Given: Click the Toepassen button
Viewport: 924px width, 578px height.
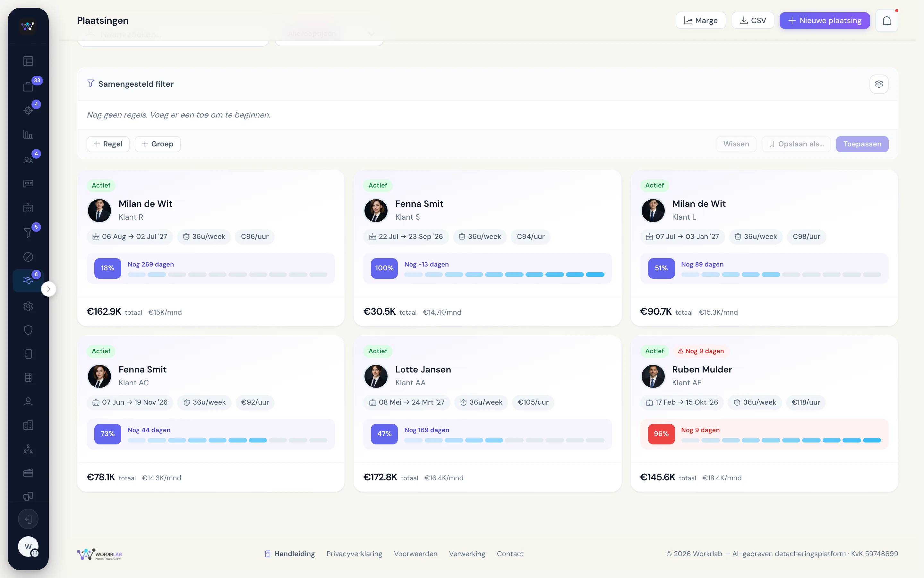Looking at the screenshot, I should pos(862,144).
